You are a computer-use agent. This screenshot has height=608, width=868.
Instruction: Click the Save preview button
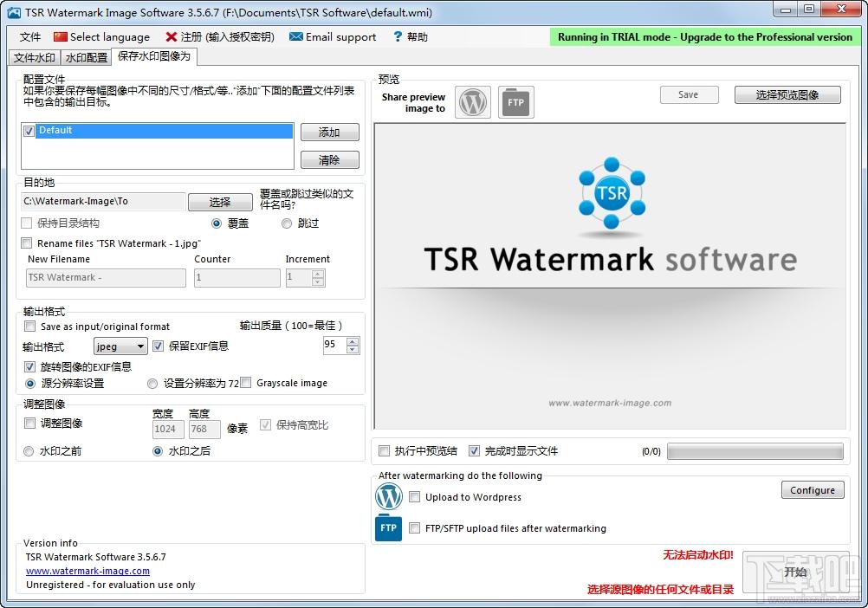tap(690, 94)
